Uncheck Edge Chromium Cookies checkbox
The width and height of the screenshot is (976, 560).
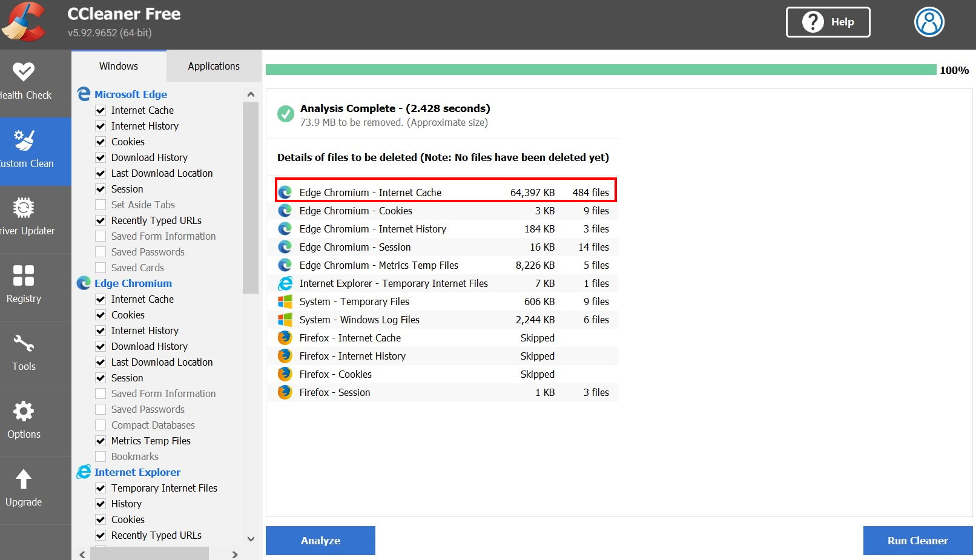(101, 315)
